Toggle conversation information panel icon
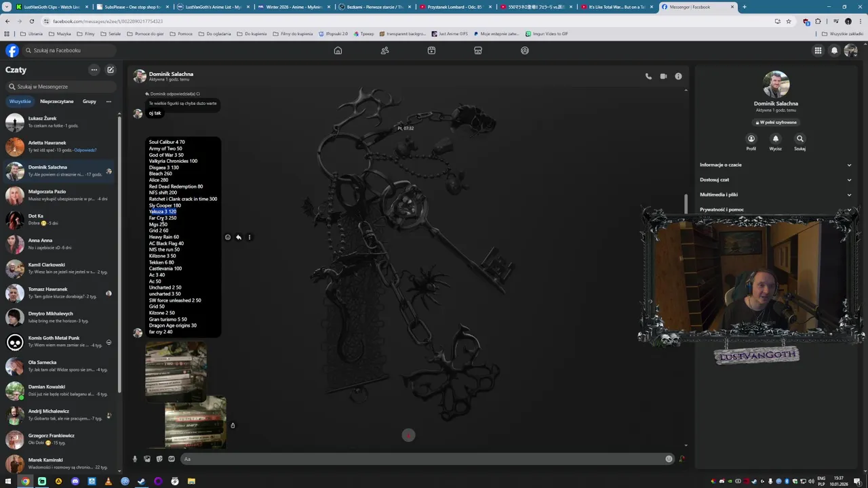 point(678,77)
